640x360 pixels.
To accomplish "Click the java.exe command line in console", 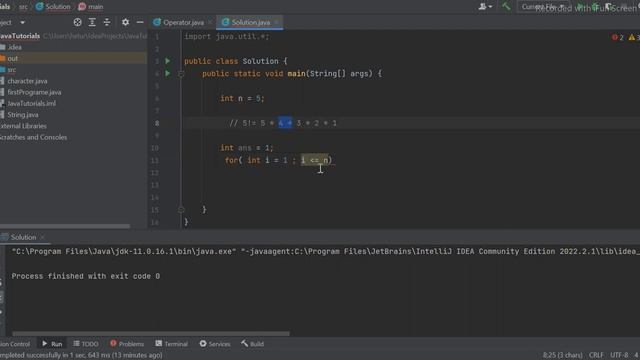I will click(x=326, y=251).
